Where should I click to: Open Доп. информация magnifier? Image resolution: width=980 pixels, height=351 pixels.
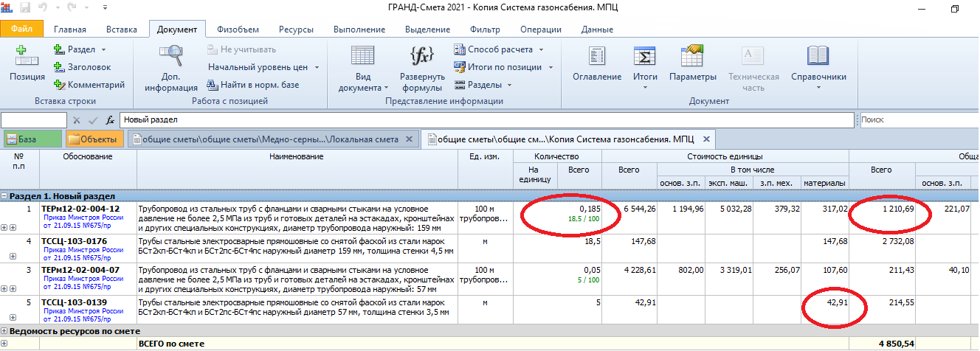(171, 56)
